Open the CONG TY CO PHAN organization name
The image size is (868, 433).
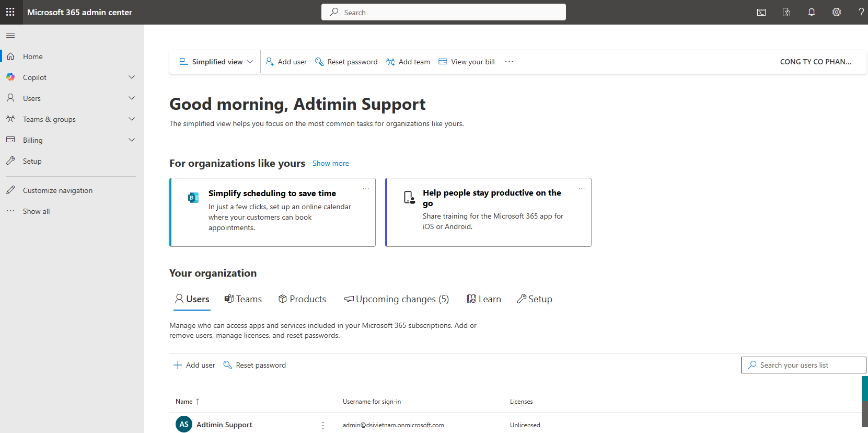tap(815, 62)
